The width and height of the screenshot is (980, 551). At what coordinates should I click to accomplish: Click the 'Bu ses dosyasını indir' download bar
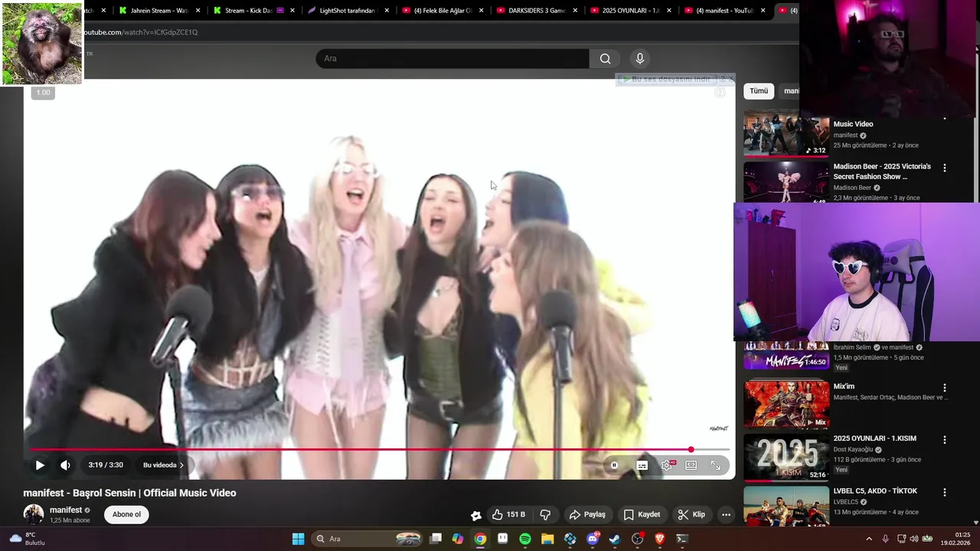[668, 79]
